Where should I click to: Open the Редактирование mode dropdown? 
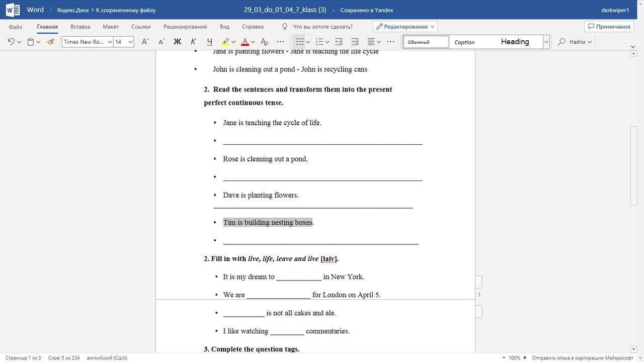click(x=405, y=27)
